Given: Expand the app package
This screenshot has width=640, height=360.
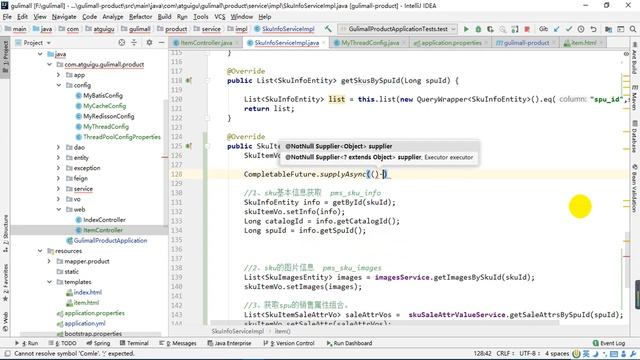Looking at the screenshot, I should pyautogui.click(x=58, y=75).
